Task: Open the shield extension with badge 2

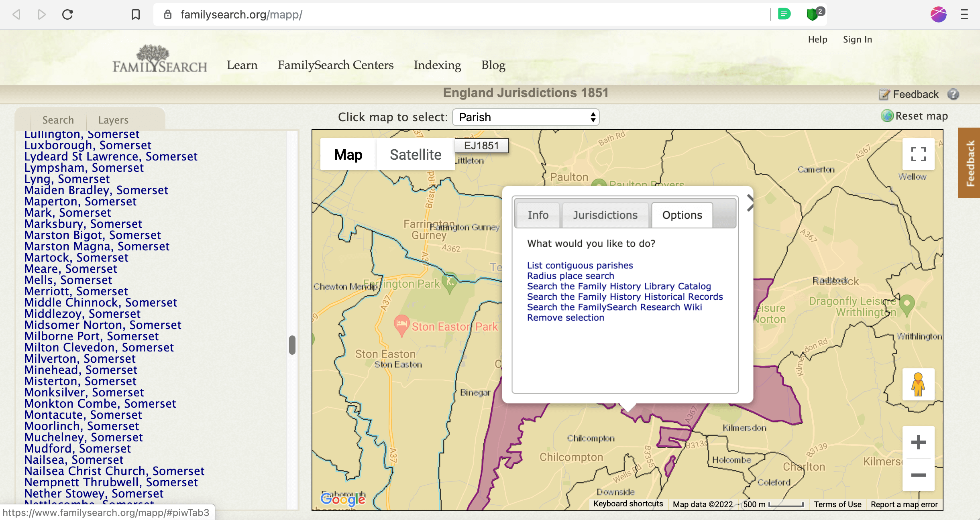Action: click(x=815, y=14)
